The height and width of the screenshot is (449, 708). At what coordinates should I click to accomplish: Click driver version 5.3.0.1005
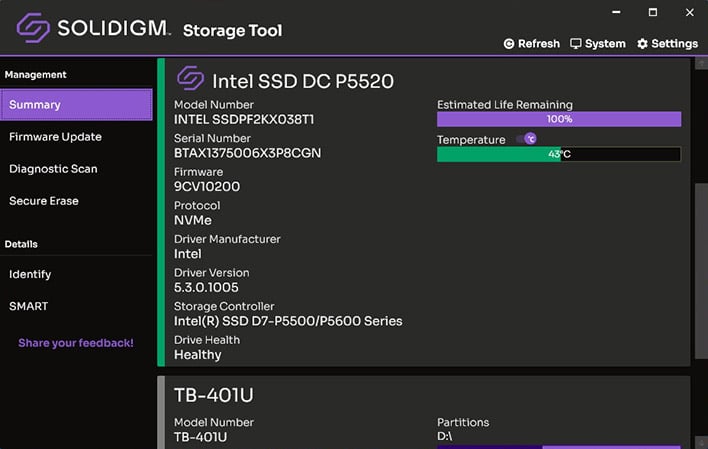[206, 288]
